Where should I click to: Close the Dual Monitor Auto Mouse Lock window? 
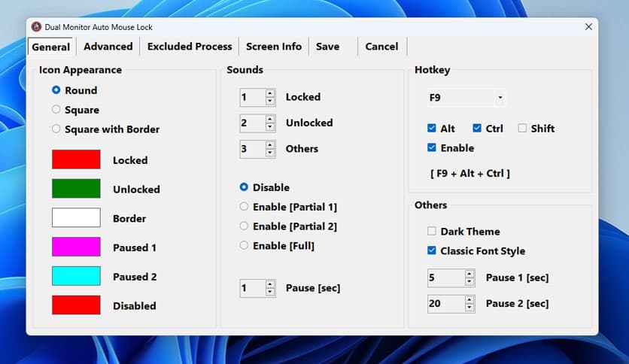[x=588, y=27]
